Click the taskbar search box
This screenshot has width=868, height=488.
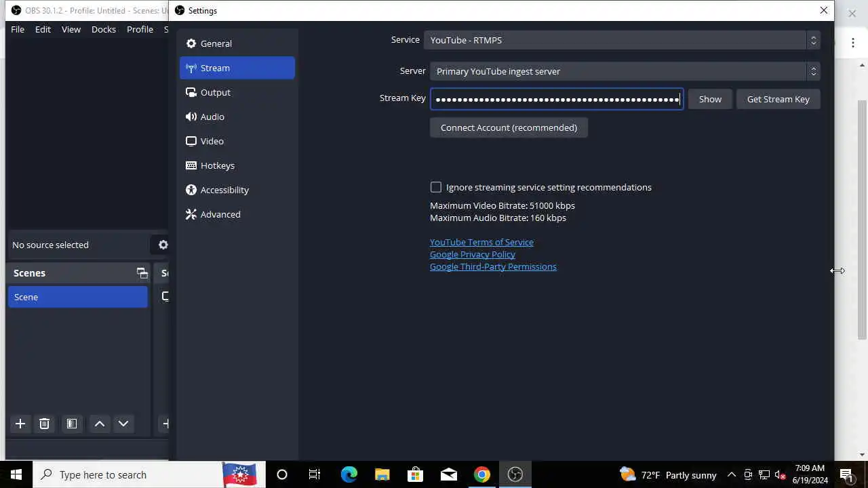[149, 474]
